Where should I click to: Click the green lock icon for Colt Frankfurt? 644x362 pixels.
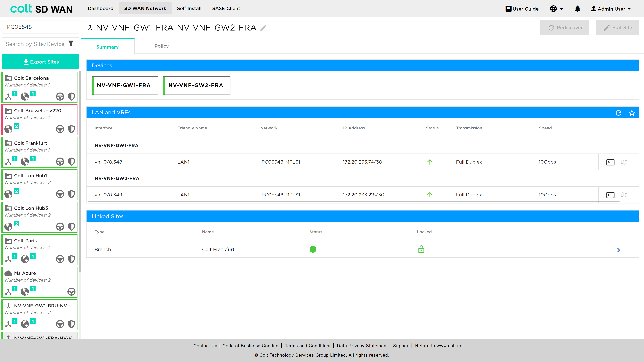point(421,249)
